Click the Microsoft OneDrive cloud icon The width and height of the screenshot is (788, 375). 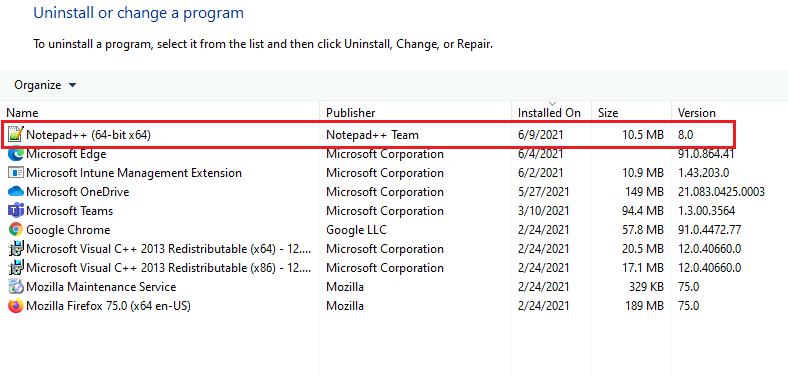[16, 192]
